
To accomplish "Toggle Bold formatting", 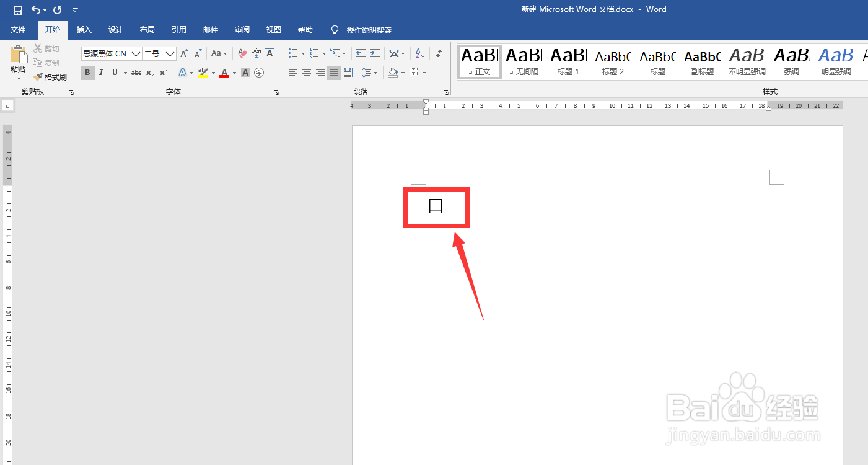I will (x=87, y=73).
